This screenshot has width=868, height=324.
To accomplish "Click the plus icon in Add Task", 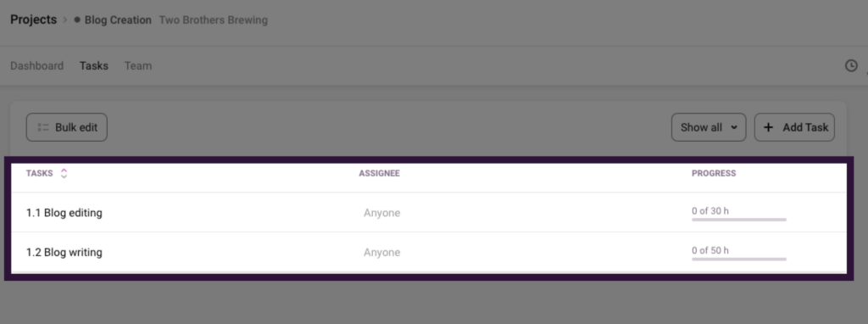I will 768,127.
